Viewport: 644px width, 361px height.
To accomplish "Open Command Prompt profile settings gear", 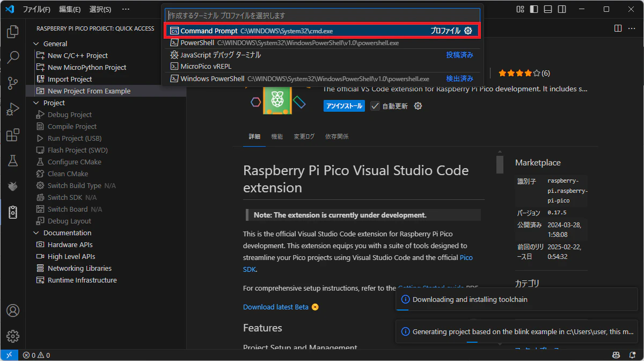I will click(468, 31).
